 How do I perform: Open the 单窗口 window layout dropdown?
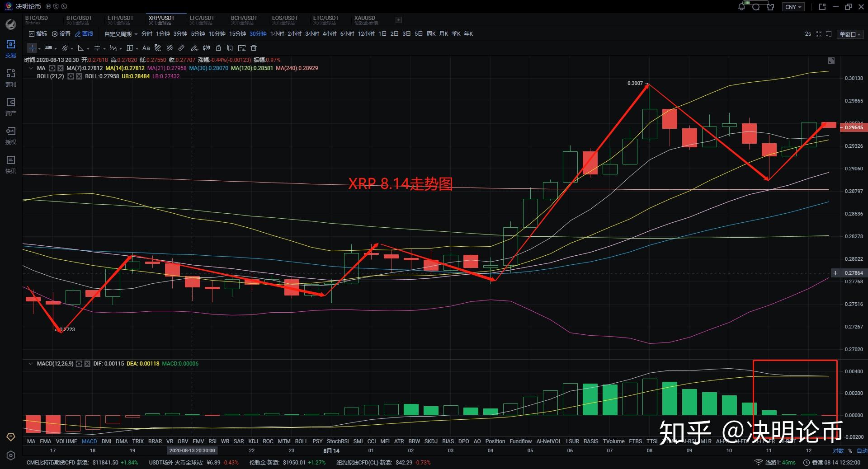point(850,34)
